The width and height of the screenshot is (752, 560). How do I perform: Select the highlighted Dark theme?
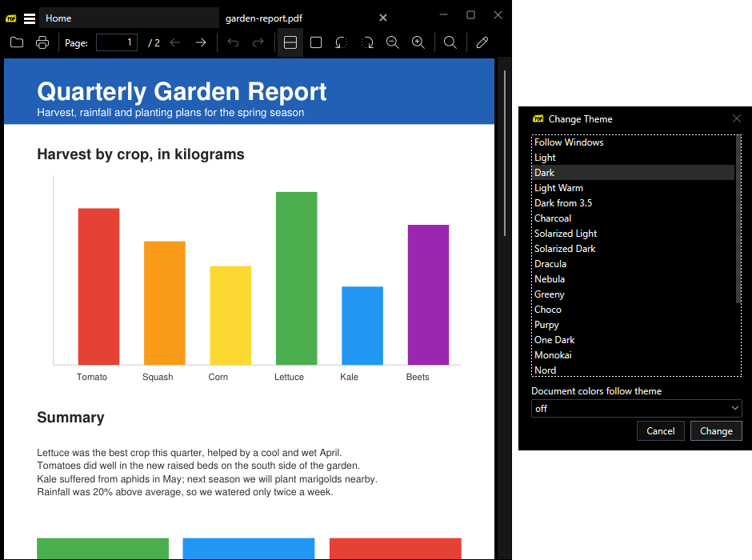click(634, 173)
